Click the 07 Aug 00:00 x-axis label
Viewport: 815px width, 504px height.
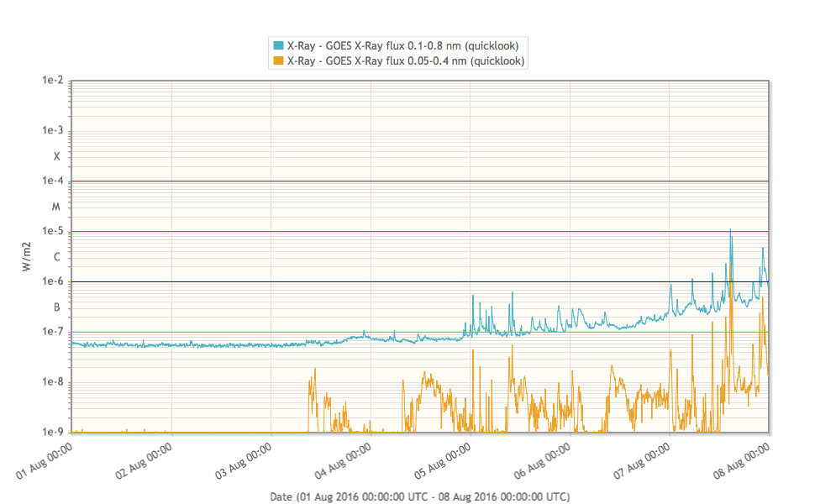643,461
